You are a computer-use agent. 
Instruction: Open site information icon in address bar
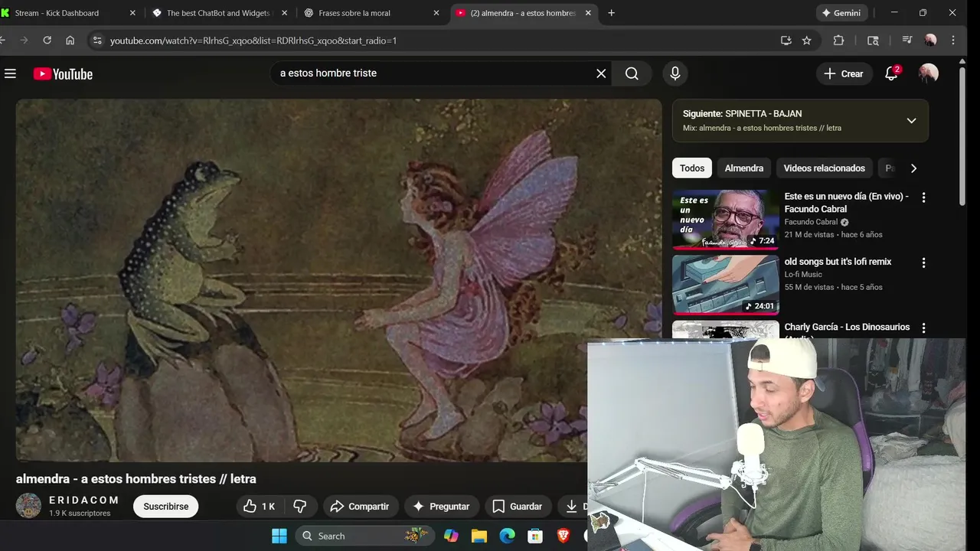pos(96,41)
